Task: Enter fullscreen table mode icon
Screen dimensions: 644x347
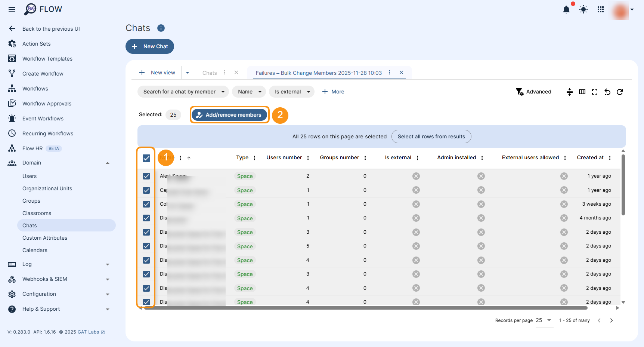Action: pyautogui.click(x=595, y=92)
